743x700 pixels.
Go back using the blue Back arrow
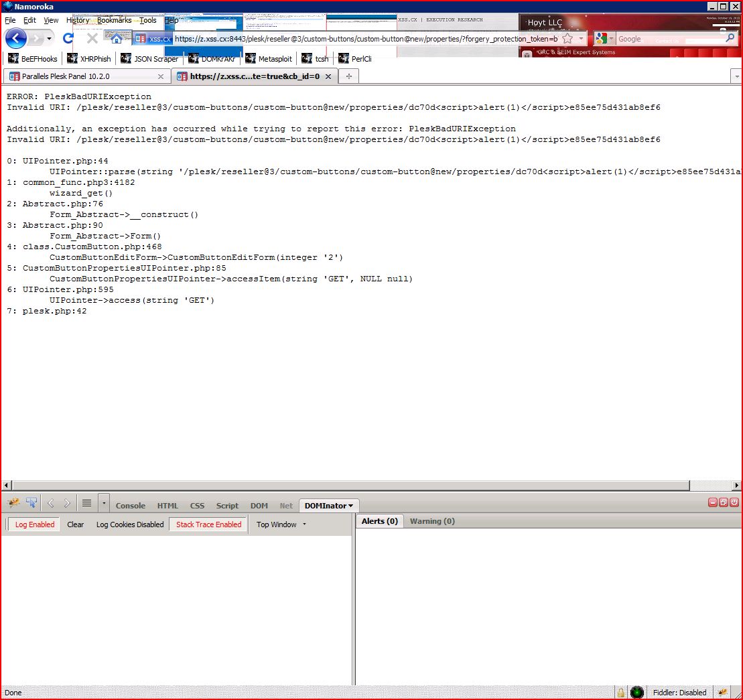point(15,38)
